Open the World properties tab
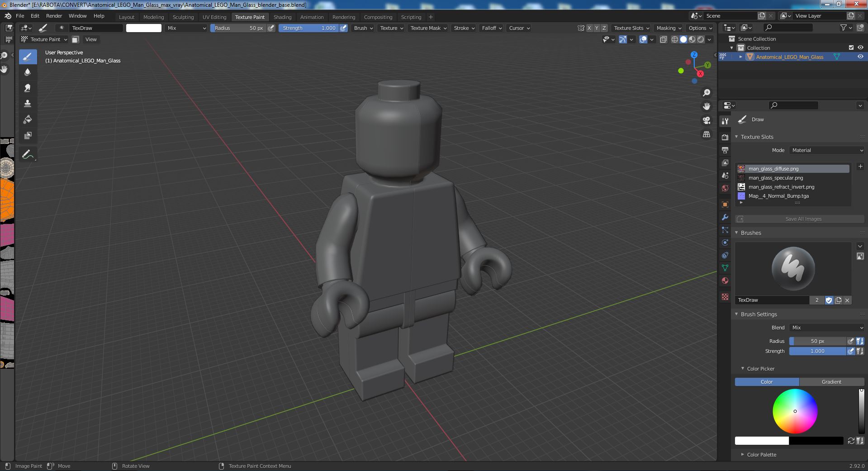 725,188
